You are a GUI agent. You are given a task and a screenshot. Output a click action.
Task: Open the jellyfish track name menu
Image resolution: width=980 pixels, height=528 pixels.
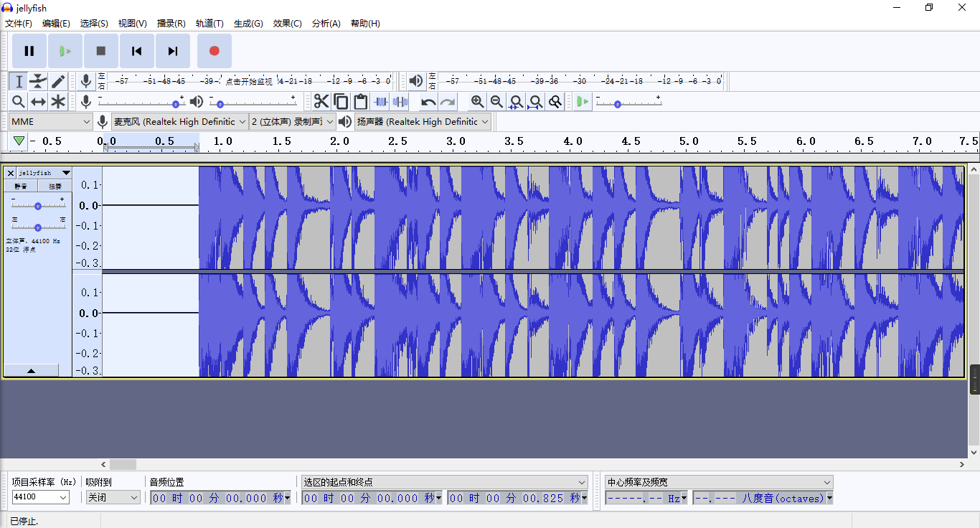(x=44, y=173)
